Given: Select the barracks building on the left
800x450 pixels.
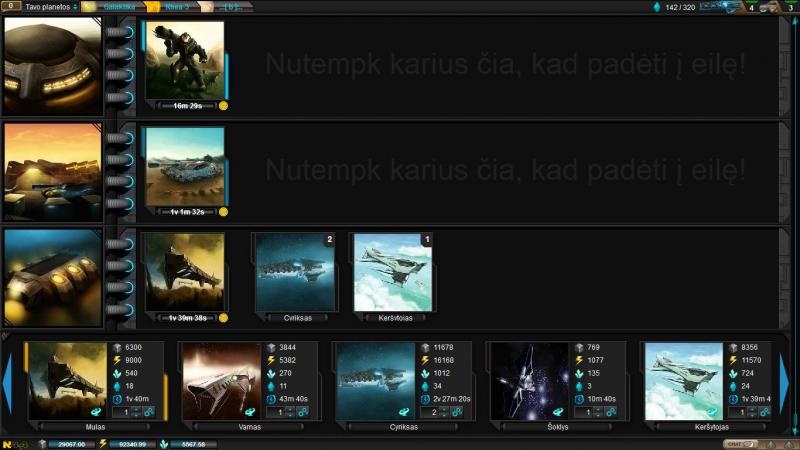Looking at the screenshot, I should point(52,66).
